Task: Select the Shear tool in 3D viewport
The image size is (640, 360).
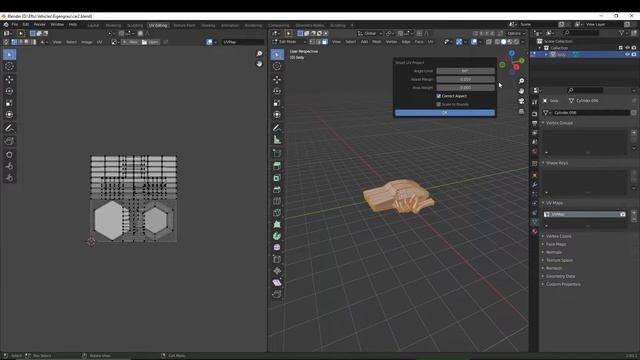Action: 277,282
